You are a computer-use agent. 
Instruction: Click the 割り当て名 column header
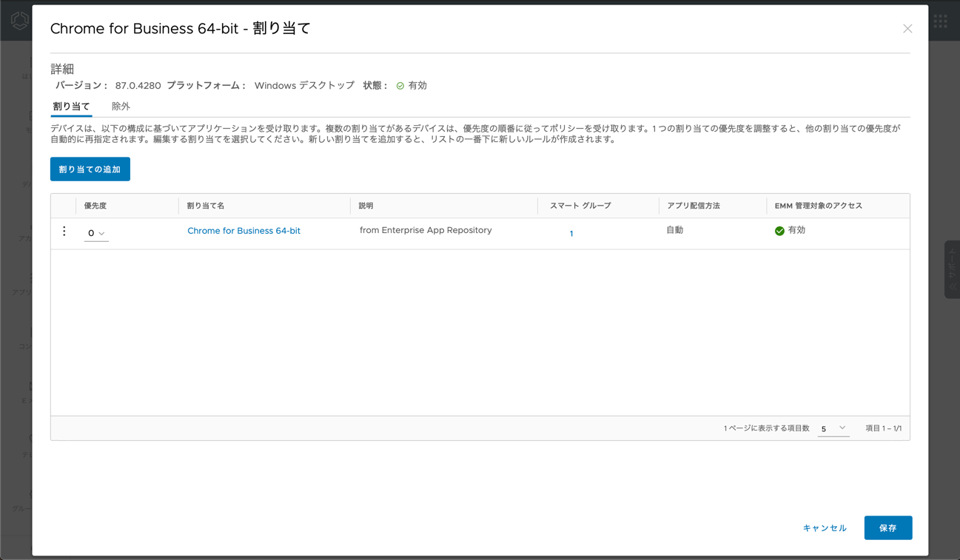point(206,206)
